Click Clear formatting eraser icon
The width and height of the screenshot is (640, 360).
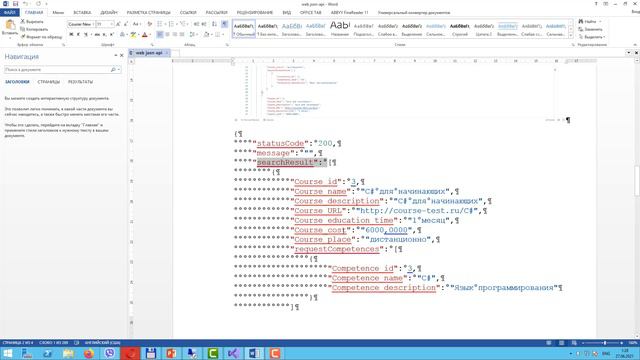(x=149, y=24)
